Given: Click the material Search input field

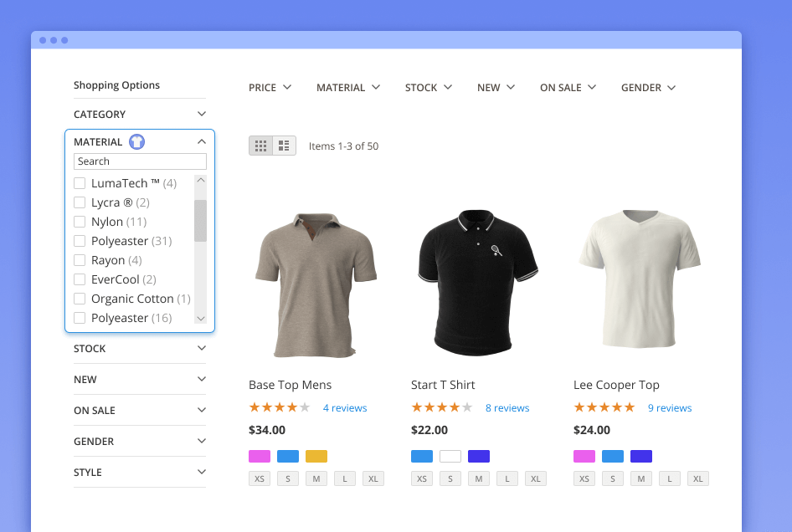Looking at the screenshot, I should (x=140, y=161).
